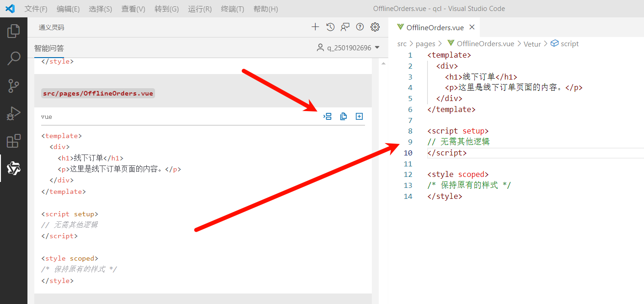
Task: Open the 转到(G) menu
Action: point(166,9)
